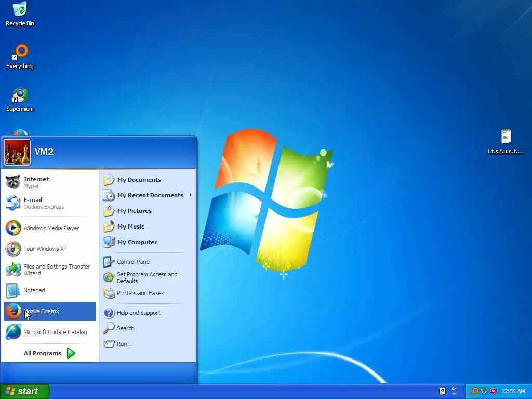Image resolution: width=532 pixels, height=399 pixels.
Task: Click the Safely Remove Hardware tray icon
Action: coord(484,392)
